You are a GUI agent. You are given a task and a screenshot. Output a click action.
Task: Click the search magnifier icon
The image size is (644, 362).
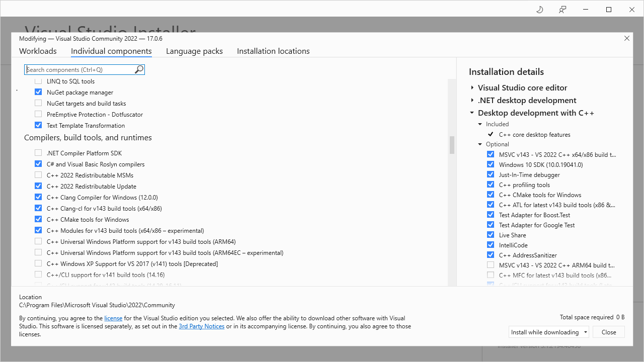pyautogui.click(x=139, y=69)
